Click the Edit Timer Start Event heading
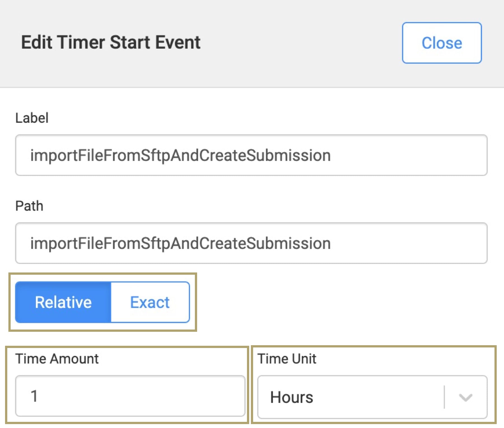The image size is (504, 428). [111, 43]
